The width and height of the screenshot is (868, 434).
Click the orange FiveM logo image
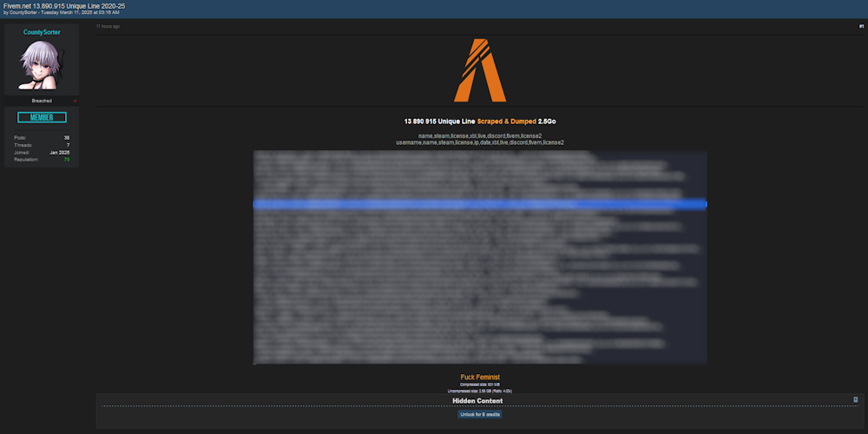[479, 70]
